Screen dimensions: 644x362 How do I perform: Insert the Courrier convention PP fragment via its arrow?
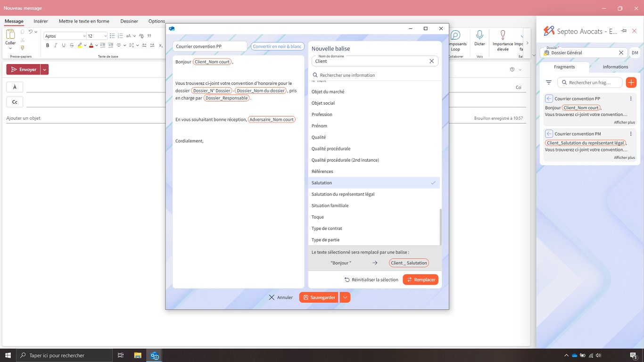pyautogui.click(x=549, y=99)
